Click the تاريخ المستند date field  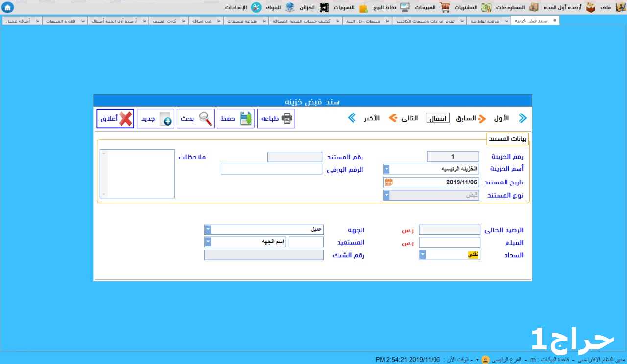click(x=431, y=182)
